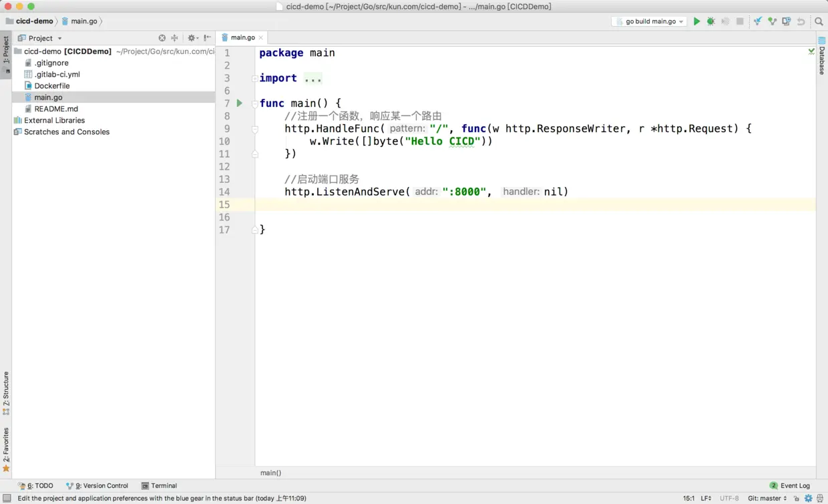Click the package main declaration
This screenshot has height=504, width=828.
tap(297, 53)
